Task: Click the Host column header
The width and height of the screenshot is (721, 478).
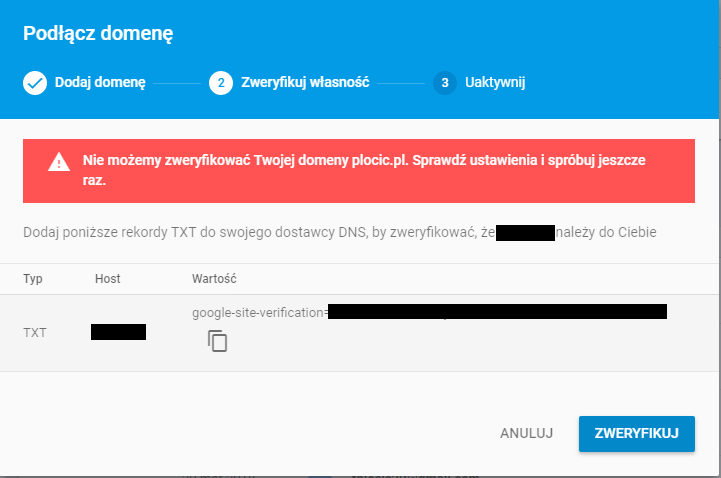Action: pyautogui.click(x=108, y=279)
